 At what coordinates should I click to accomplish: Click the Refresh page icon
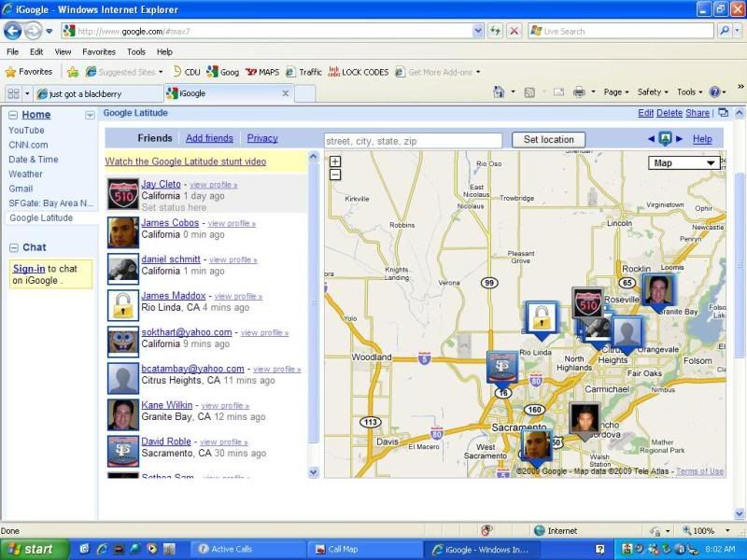coord(496,32)
